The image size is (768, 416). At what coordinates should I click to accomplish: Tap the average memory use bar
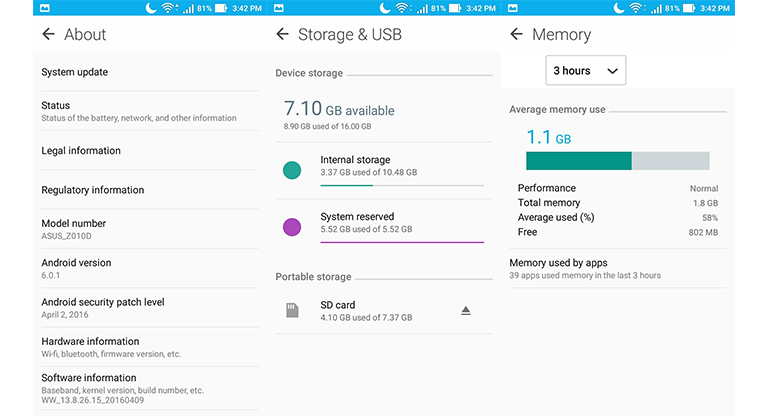618,161
